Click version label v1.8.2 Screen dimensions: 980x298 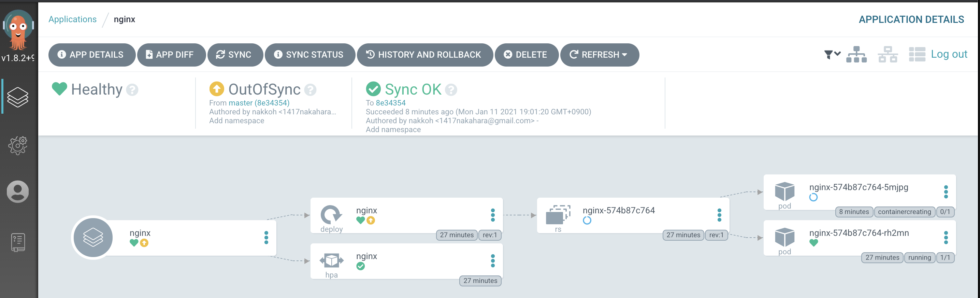18,58
